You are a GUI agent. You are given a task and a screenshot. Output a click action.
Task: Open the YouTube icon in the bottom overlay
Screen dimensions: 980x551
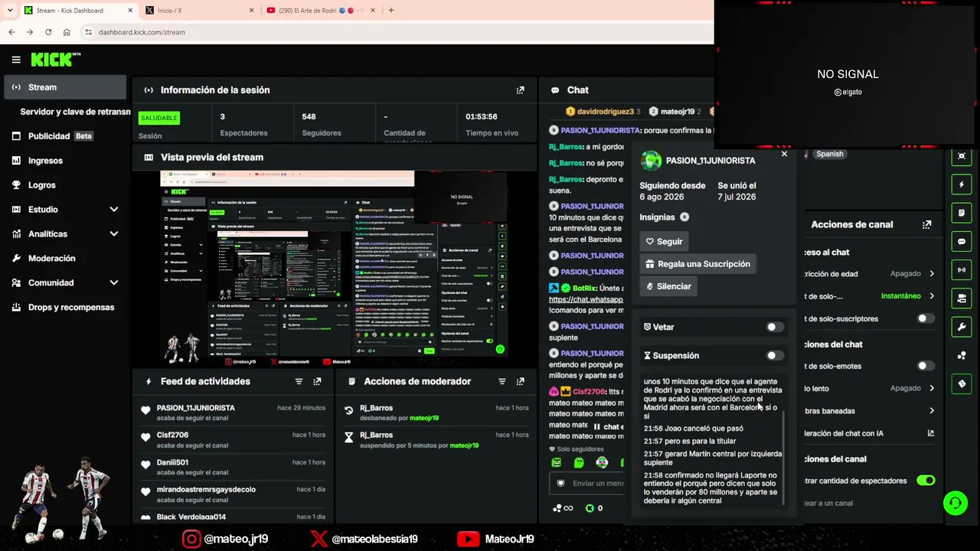tap(468, 539)
